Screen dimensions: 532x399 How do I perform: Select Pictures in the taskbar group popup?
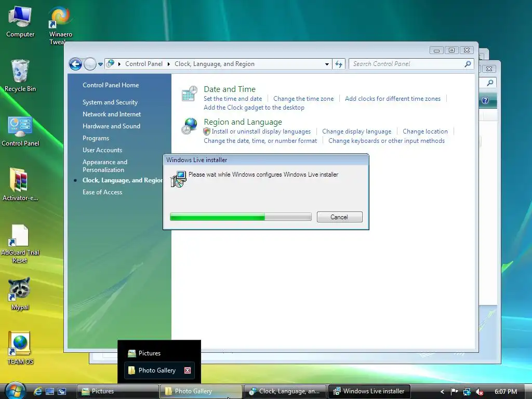[x=159, y=353]
